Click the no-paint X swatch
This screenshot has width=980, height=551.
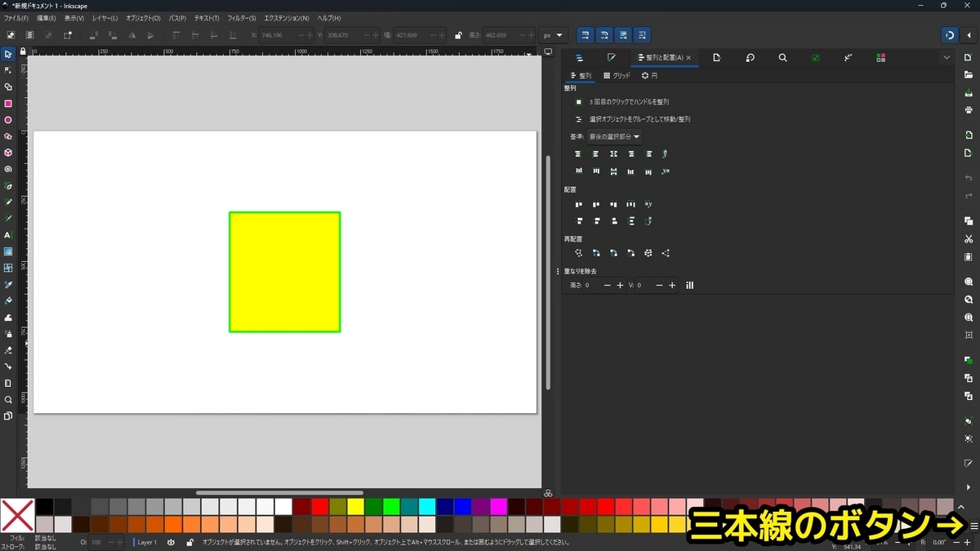tap(16, 515)
